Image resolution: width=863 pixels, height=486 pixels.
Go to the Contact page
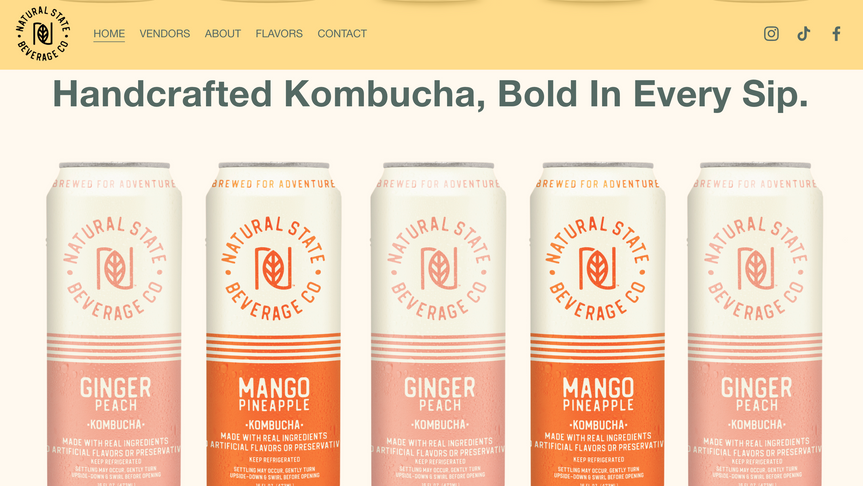tap(342, 34)
